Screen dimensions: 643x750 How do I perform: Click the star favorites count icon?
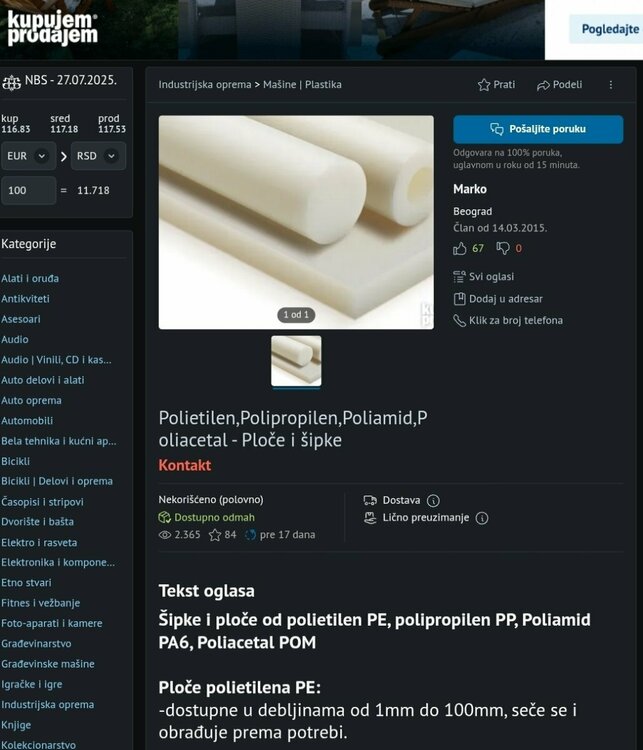[x=215, y=535]
